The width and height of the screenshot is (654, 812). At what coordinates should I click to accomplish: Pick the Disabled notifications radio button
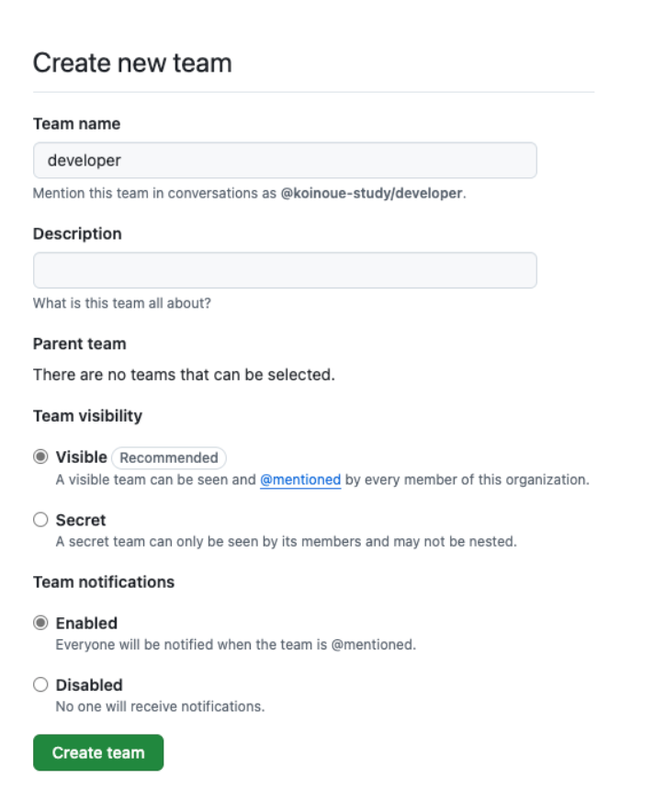click(x=40, y=685)
